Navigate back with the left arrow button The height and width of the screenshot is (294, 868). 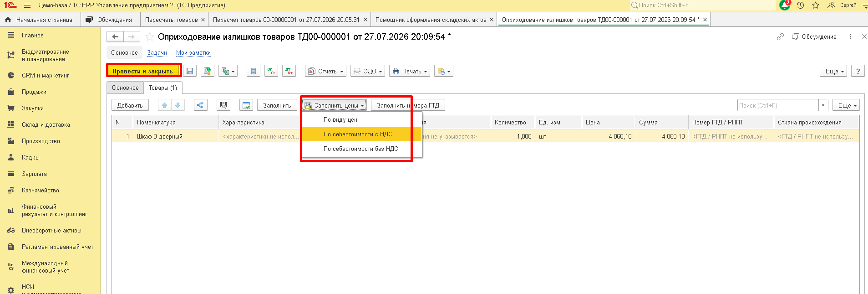click(x=115, y=37)
